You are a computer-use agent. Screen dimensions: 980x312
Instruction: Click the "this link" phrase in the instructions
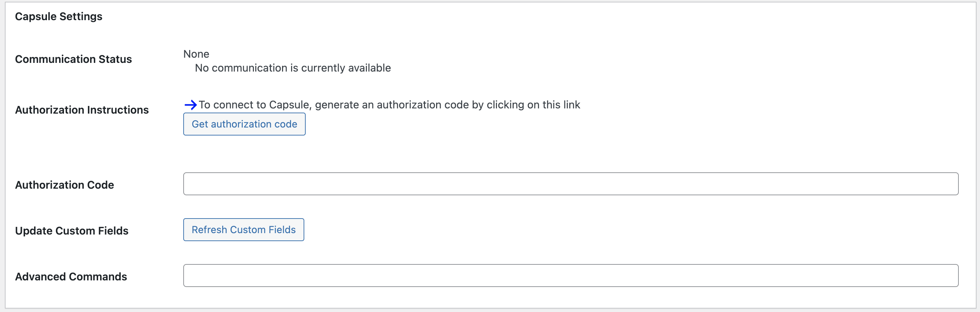pyautogui.click(x=561, y=105)
